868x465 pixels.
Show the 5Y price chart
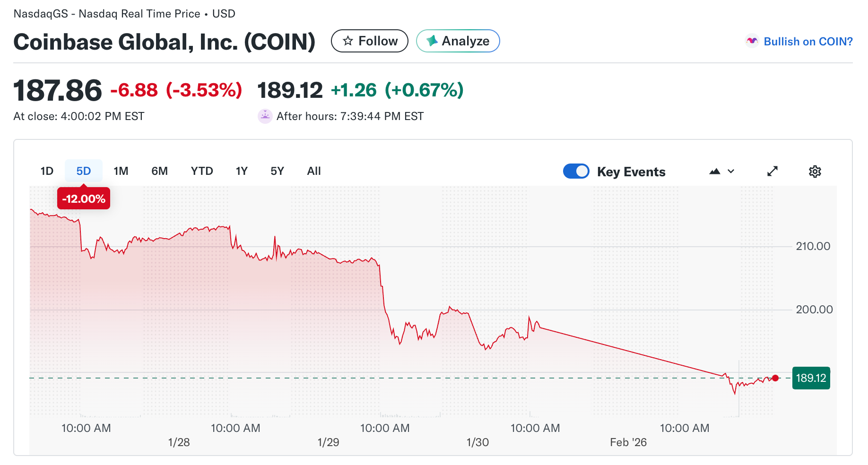point(277,171)
